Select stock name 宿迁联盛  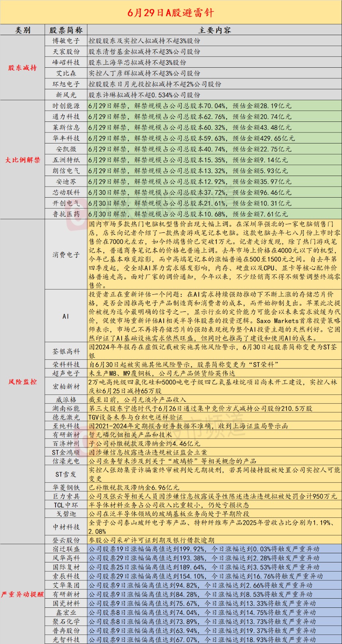[x=66, y=549]
